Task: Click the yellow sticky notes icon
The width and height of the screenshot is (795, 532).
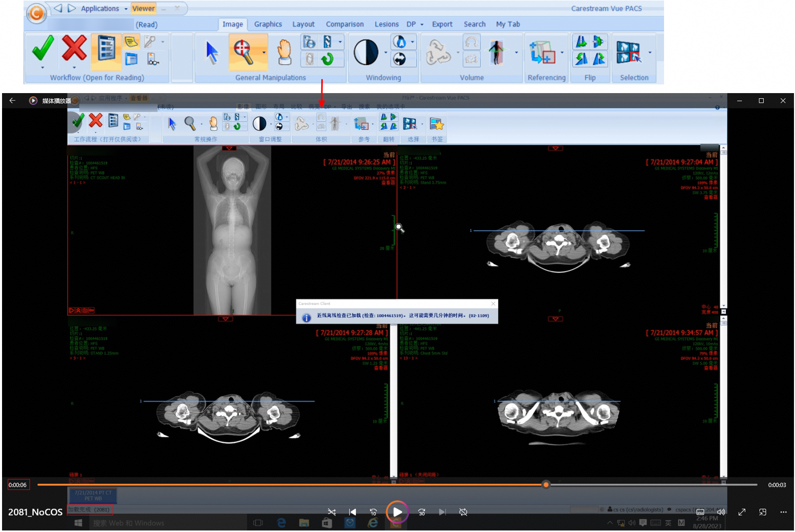Action: pyautogui.click(x=131, y=41)
